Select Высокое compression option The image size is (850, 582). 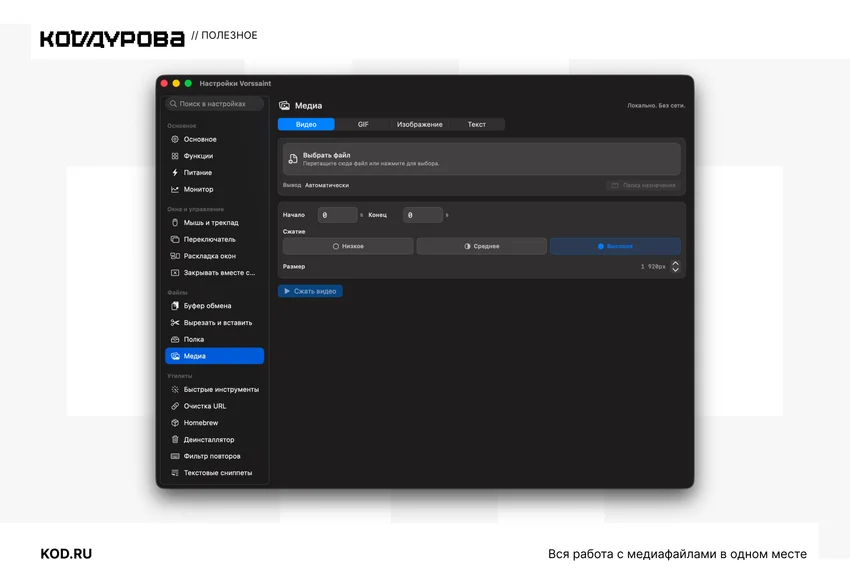pyautogui.click(x=615, y=246)
